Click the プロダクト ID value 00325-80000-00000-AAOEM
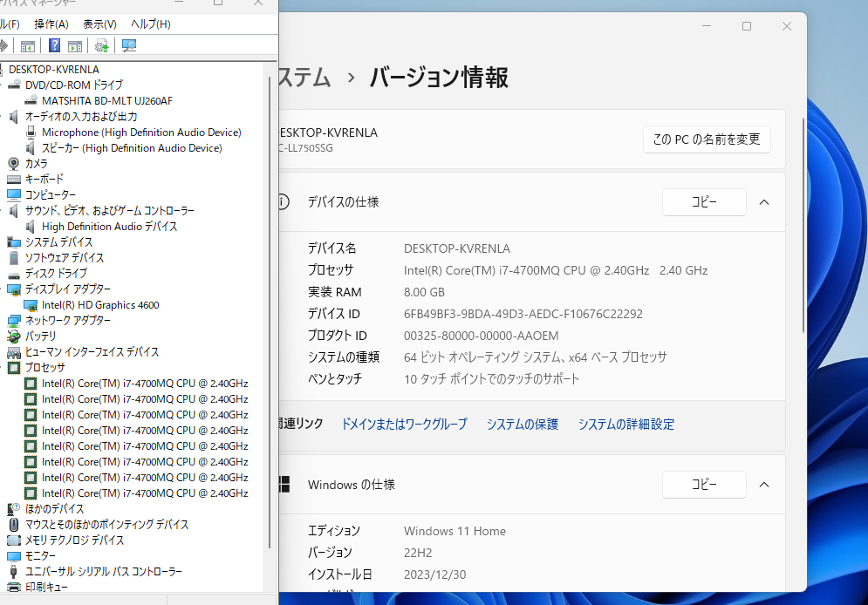Viewport: 868px width, 605px height. 481,336
